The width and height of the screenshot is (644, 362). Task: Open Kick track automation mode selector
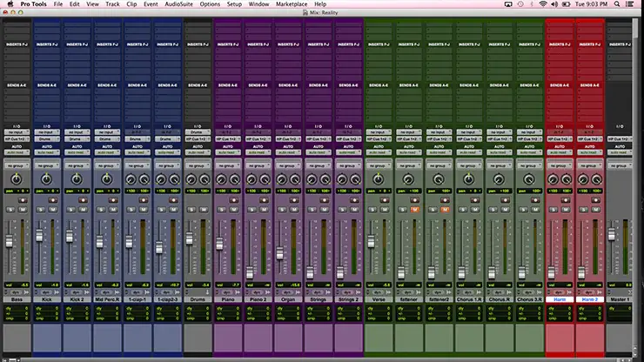47,151
